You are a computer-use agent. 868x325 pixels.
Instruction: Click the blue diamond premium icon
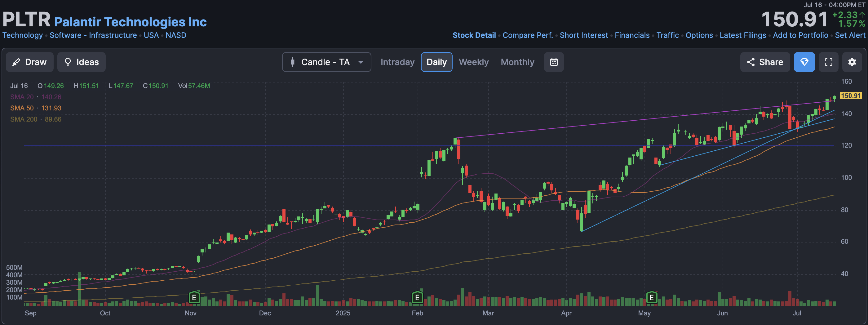click(x=804, y=62)
